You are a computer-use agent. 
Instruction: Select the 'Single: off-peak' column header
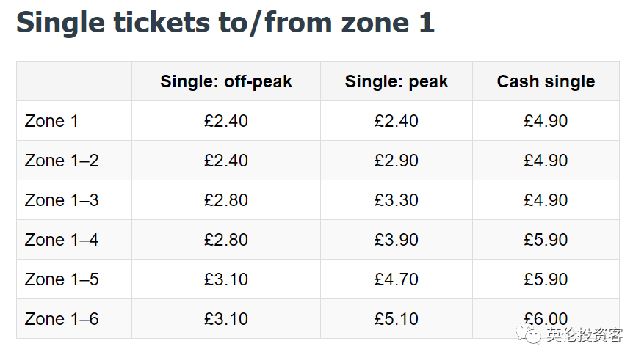226,81
